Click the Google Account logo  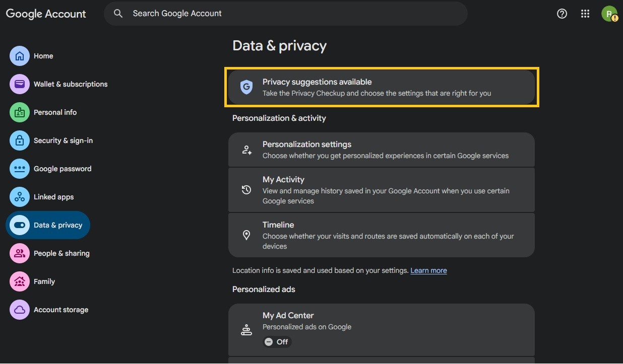tap(46, 14)
